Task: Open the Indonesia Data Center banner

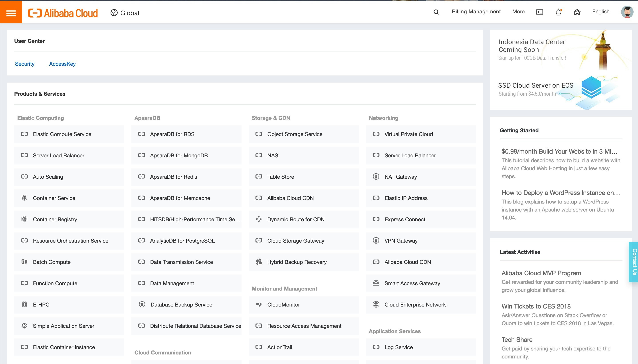Action: (561, 50)
